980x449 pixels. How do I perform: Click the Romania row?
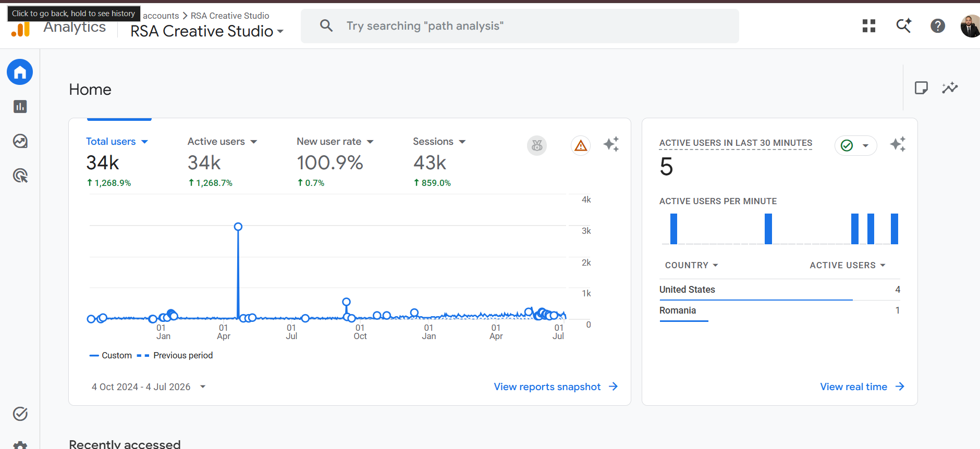(x=779, y=310)
